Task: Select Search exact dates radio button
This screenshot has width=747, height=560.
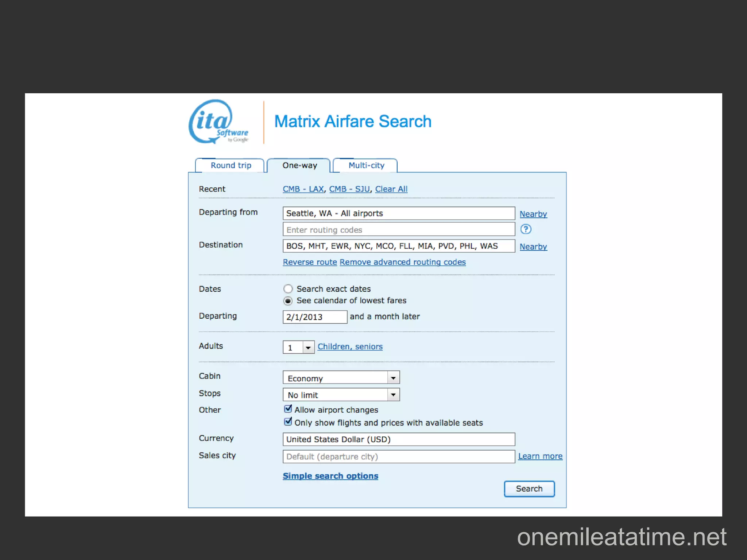Action: pos(288,289)
